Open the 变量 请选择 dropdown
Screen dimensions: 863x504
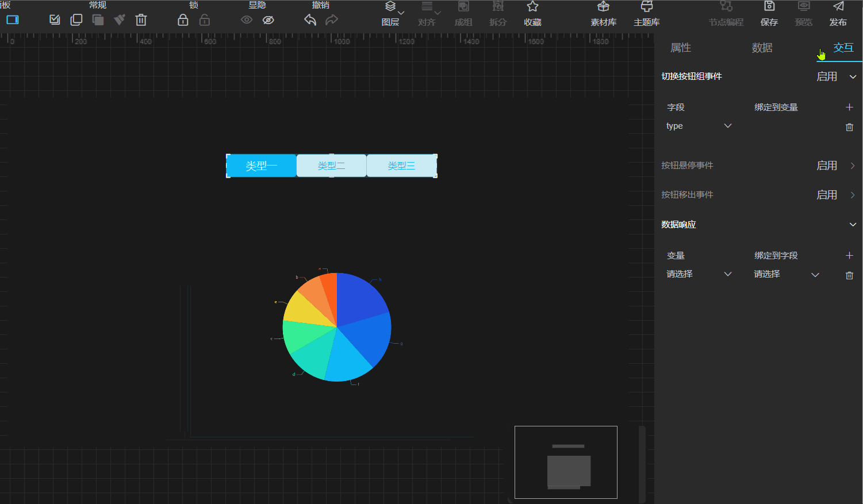tap(699, 274)
